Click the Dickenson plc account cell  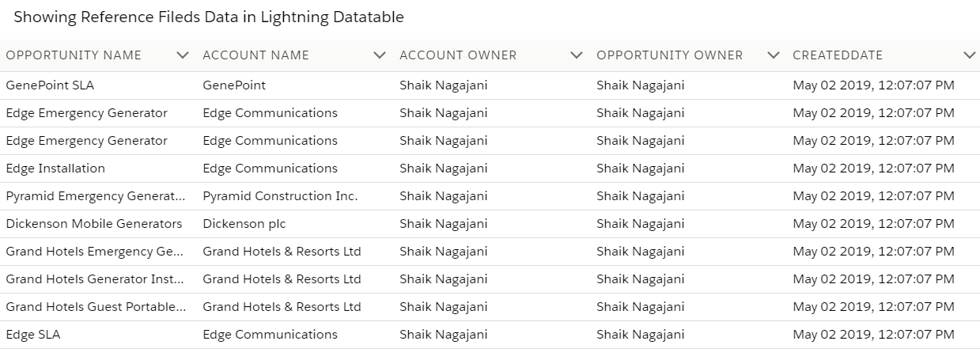[244, 224]
